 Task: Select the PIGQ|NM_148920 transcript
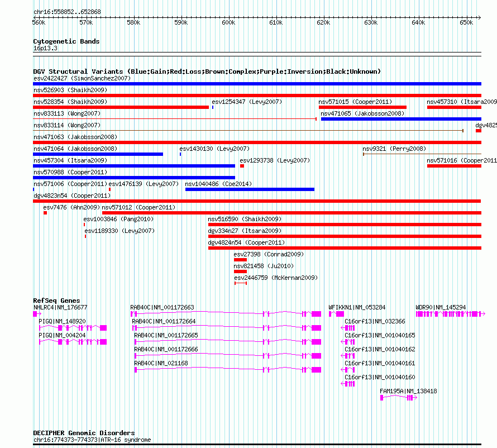[x=73, y=328]
